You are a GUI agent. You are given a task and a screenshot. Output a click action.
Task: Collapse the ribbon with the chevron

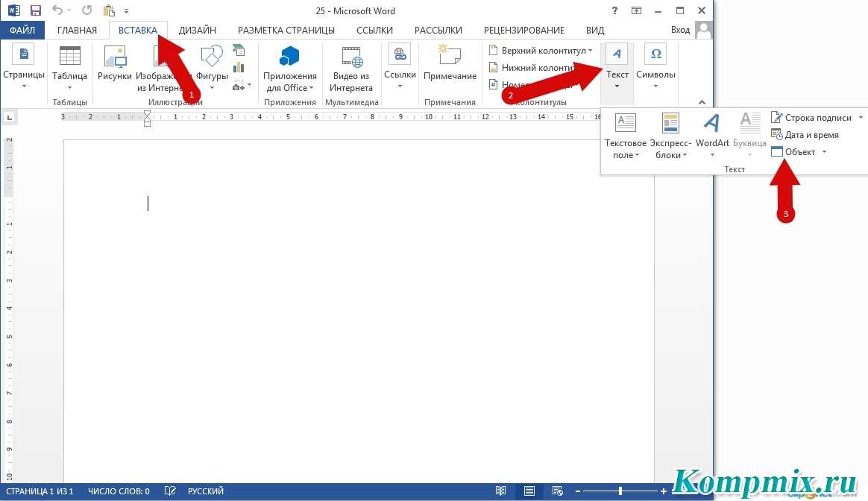(x=702, y=102)
